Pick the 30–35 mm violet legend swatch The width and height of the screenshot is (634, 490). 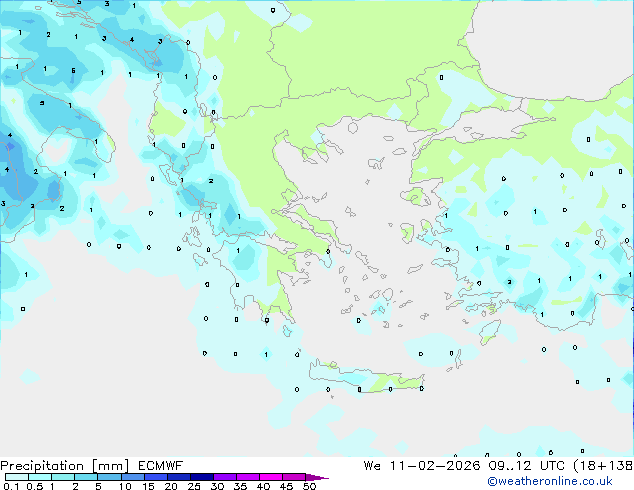225,477
